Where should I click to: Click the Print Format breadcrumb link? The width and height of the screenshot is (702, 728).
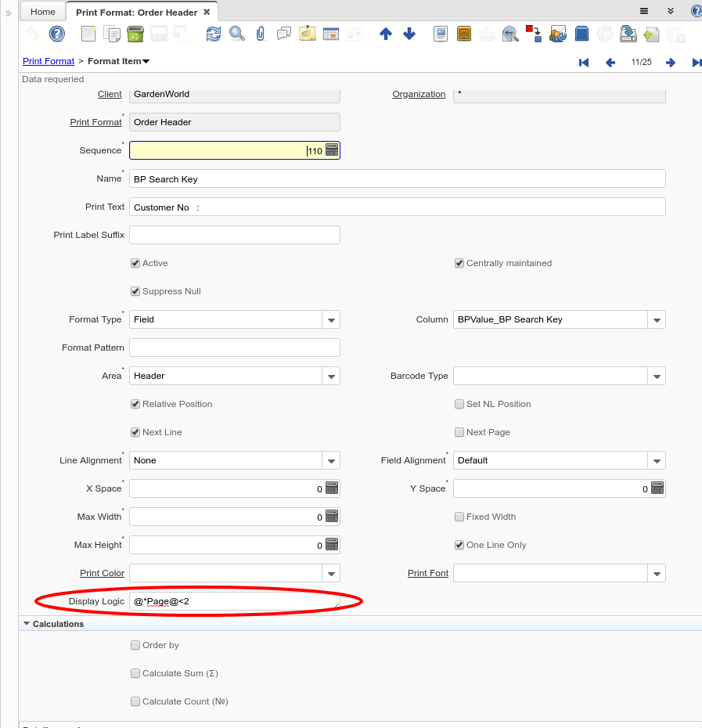tap(48, 60)
